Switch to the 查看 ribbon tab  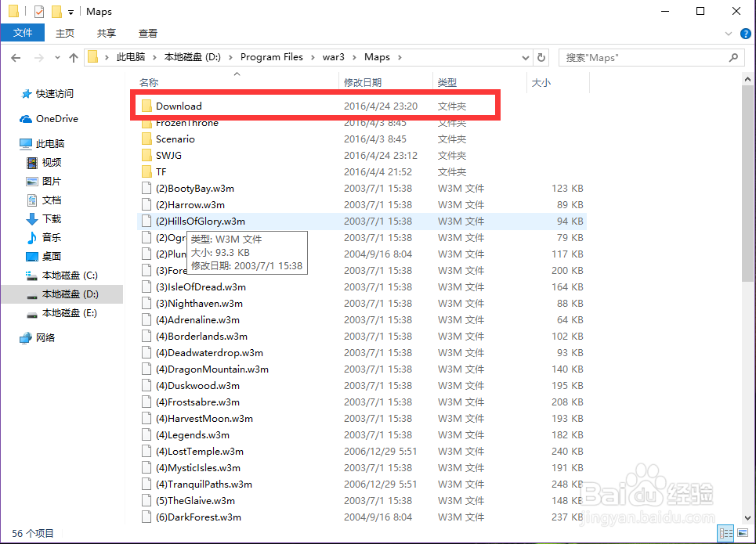(148, 33)
